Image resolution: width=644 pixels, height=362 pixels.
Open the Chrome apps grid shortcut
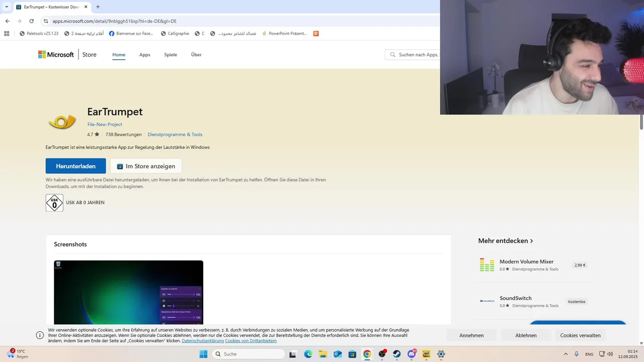click(x=7, y=34)
